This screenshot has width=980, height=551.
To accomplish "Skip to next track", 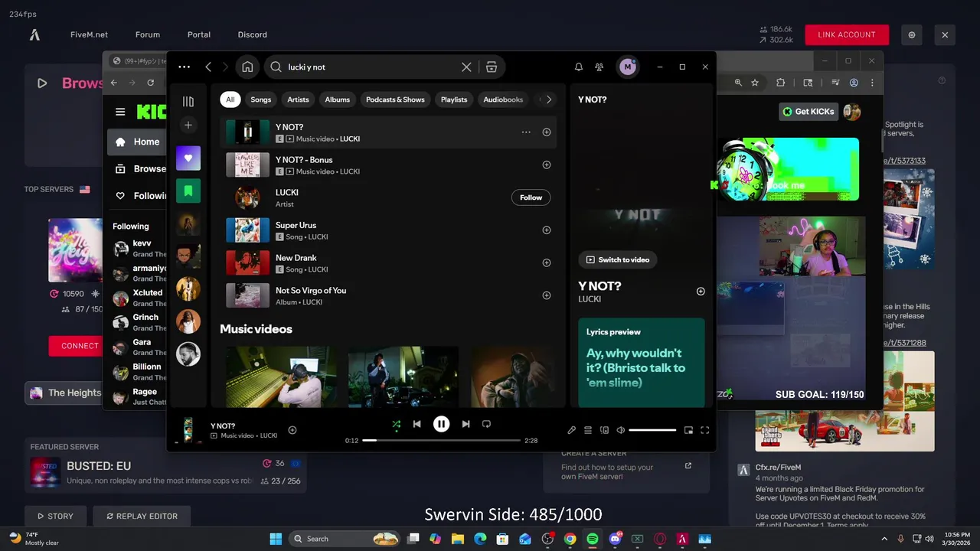I will point(465,424).
